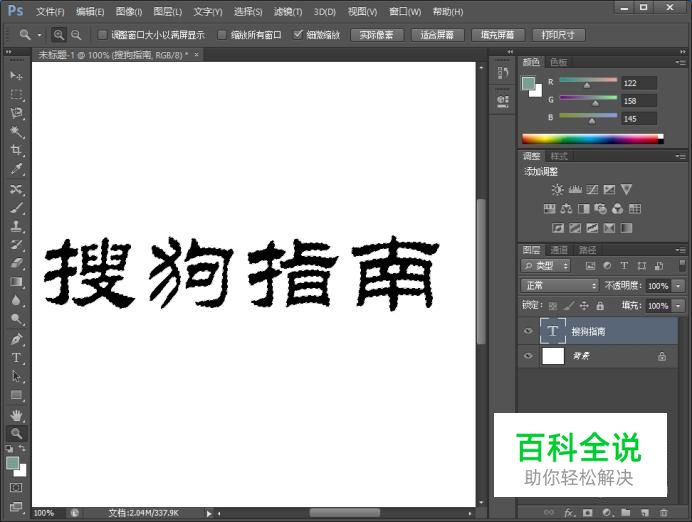Select the Move tool

(16, 76)
